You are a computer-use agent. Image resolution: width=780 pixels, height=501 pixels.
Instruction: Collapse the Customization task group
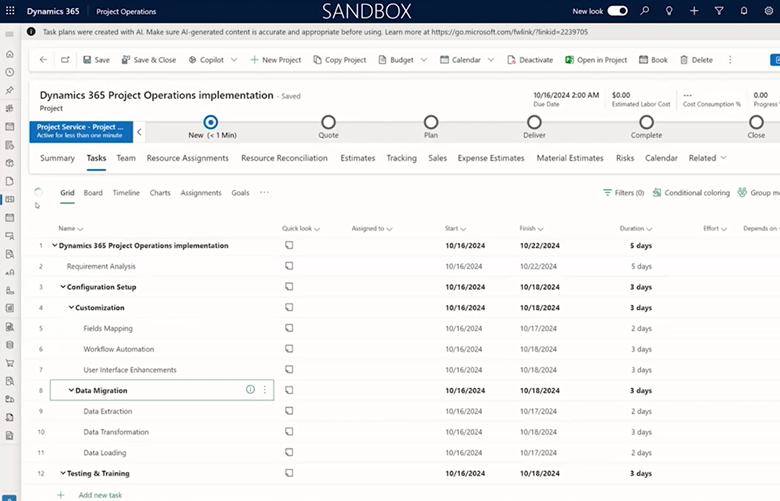pyautogui.click(x=71, y=307)
